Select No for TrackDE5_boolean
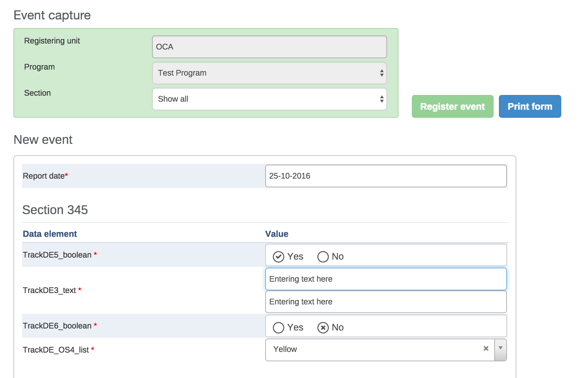The width and height of the screenshot is (588, 378). 323,257
